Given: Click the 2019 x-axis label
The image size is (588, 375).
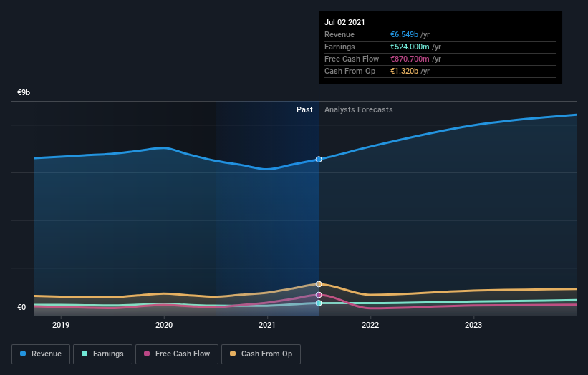Looking at the screenshot, I should (x=61, y=325).
